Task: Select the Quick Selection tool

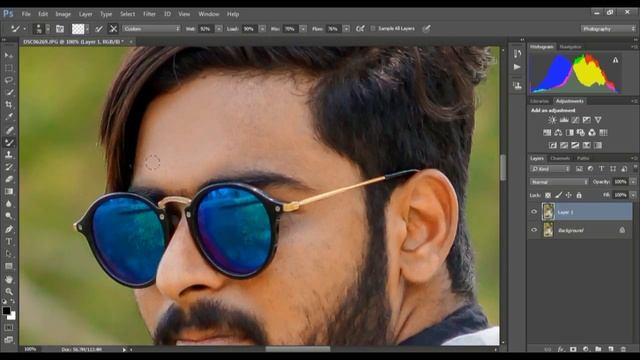Action: coord(9,92)
